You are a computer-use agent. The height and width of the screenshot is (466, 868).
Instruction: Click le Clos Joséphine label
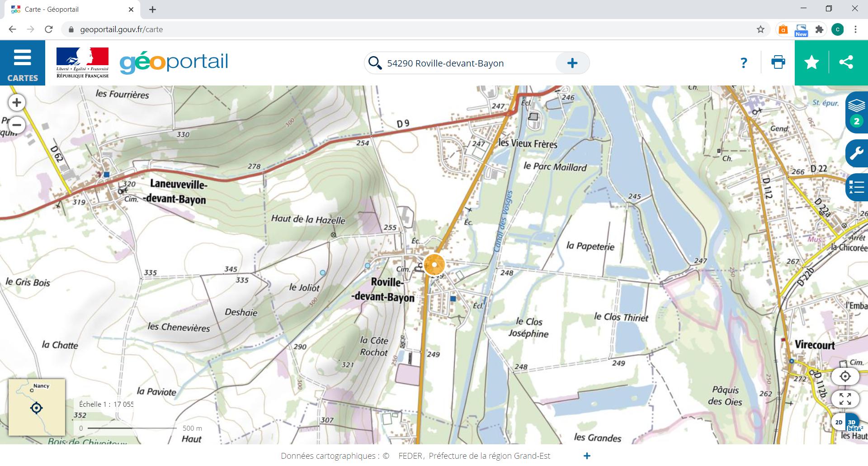pyautogui.click(x=528, y=328)
